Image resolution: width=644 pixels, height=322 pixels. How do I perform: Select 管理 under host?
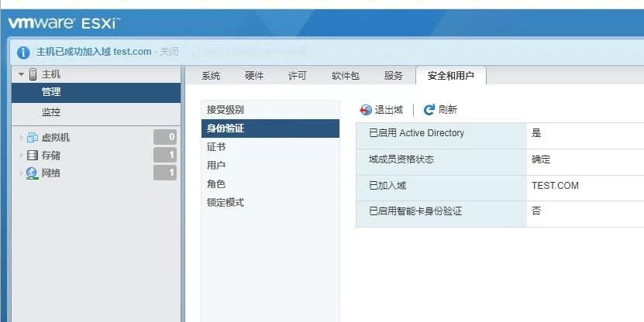click(x=96, y=93)
